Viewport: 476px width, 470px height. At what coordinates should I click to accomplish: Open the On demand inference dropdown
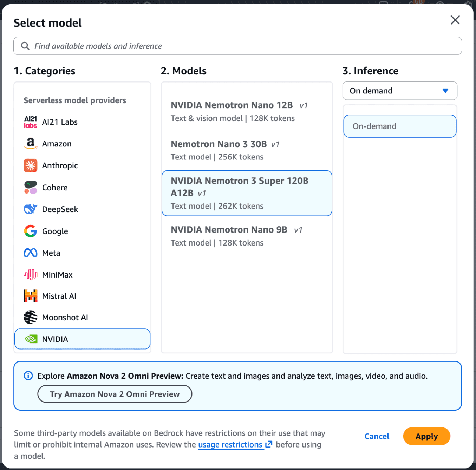coord(400,91)
